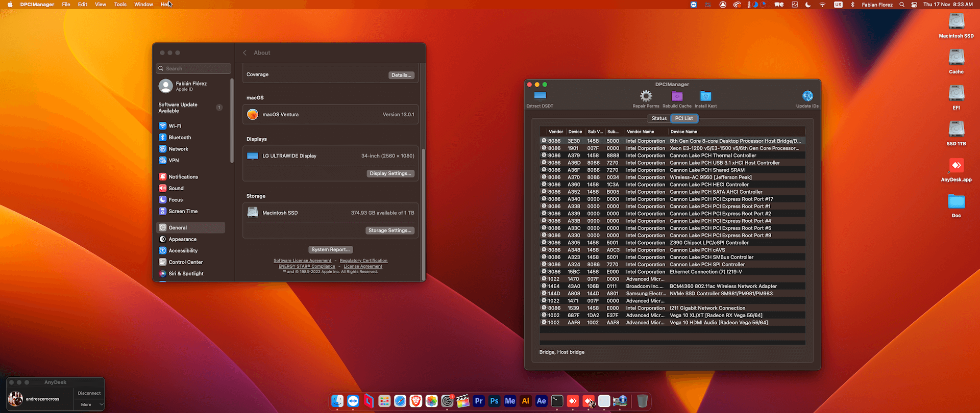The width and height of the screenshot is (980, 413).
Task: Select the Doc folder on desktop
Action: tap(956, 202)
